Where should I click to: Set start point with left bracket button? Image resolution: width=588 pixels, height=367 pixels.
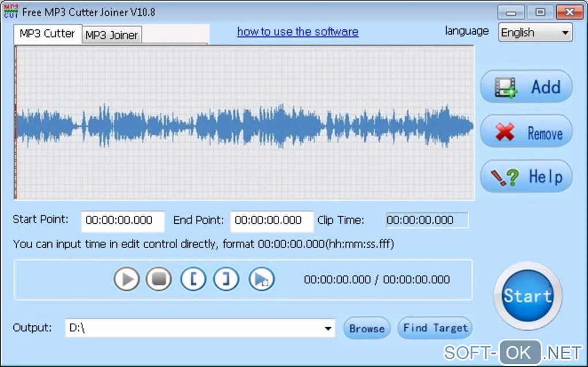[x=193, y=279]
